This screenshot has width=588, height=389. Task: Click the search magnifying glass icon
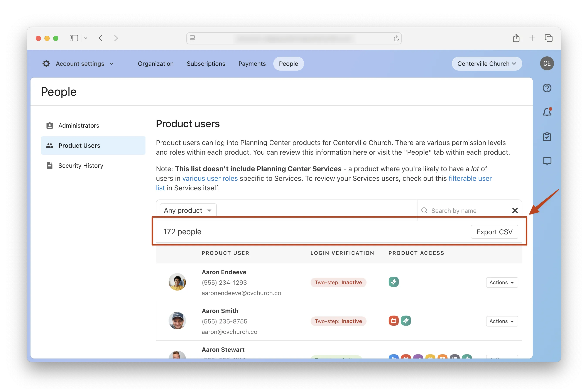click(424, 210)
